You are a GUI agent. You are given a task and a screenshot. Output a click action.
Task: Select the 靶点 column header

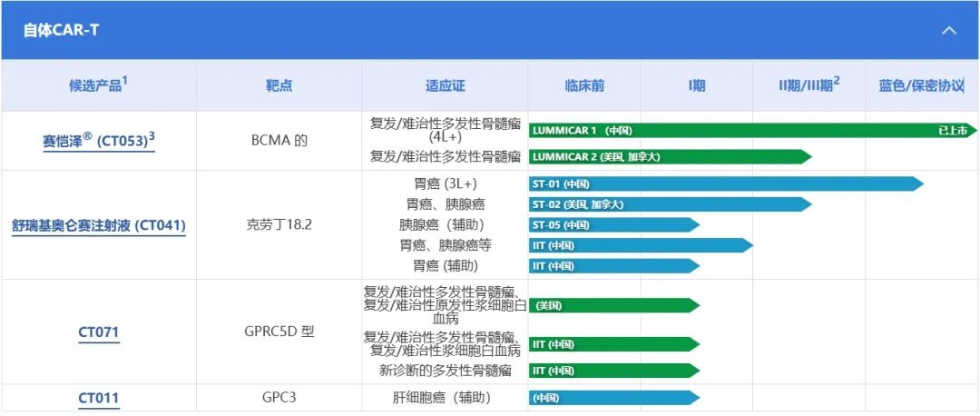279,85
